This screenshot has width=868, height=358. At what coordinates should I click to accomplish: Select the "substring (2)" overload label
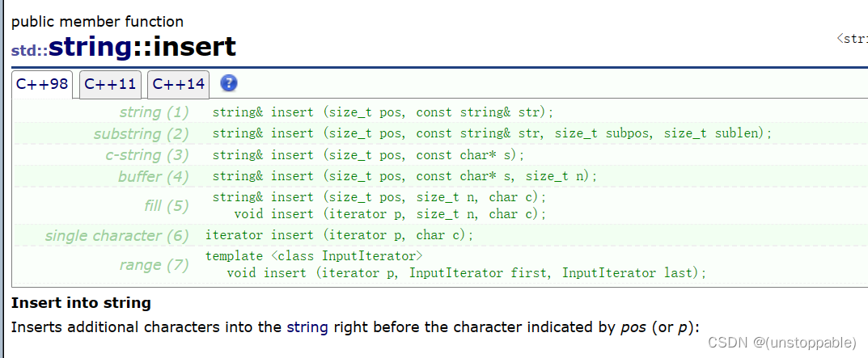click(x=141, y=133)
